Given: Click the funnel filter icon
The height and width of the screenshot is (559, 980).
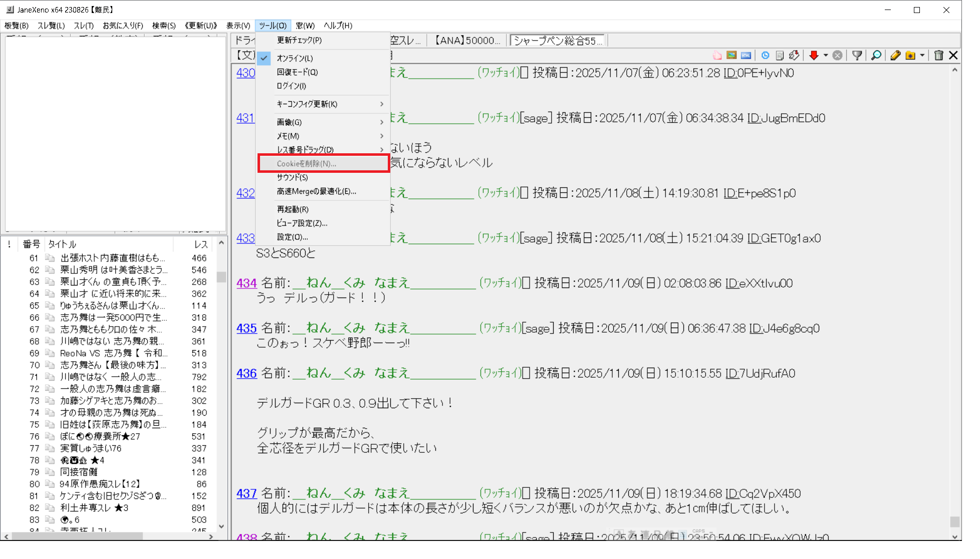Looking at the screenshot, I should click(857, 56).
